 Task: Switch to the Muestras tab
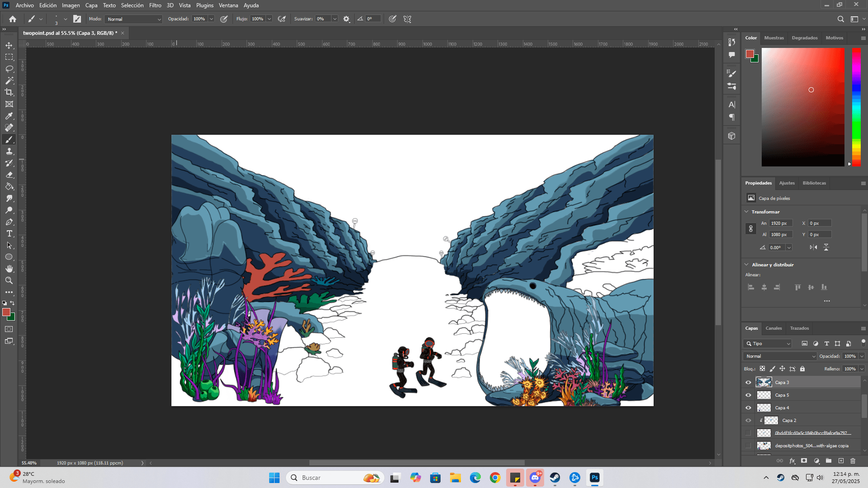click(x=774, y=38)
